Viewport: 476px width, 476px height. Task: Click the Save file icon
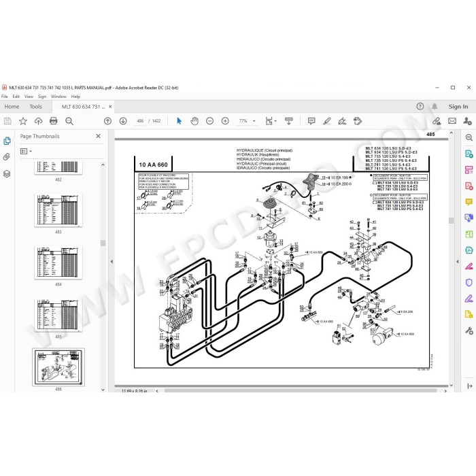(x=7, y=121)
